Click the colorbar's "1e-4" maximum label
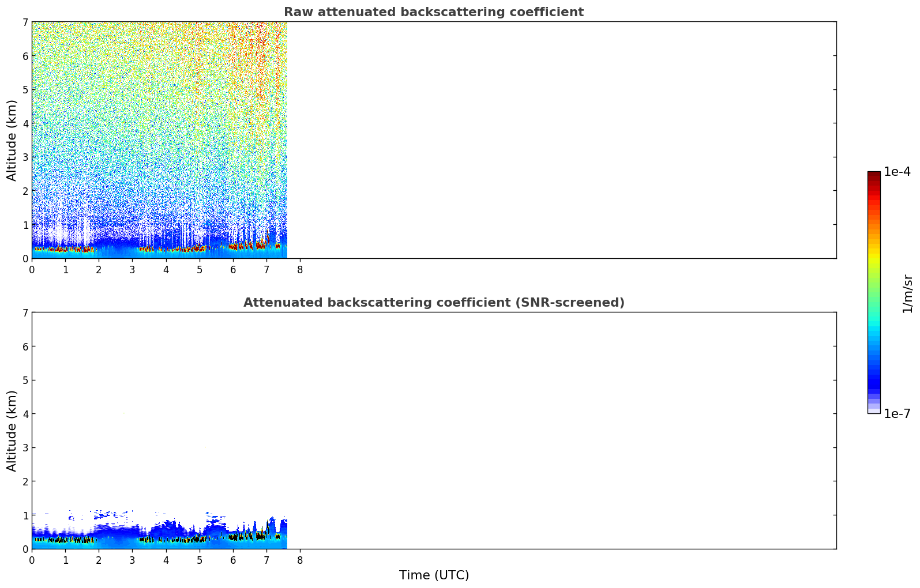Image resolution: width=920 pixels, height=588 pixels. (x=897, y=172)
